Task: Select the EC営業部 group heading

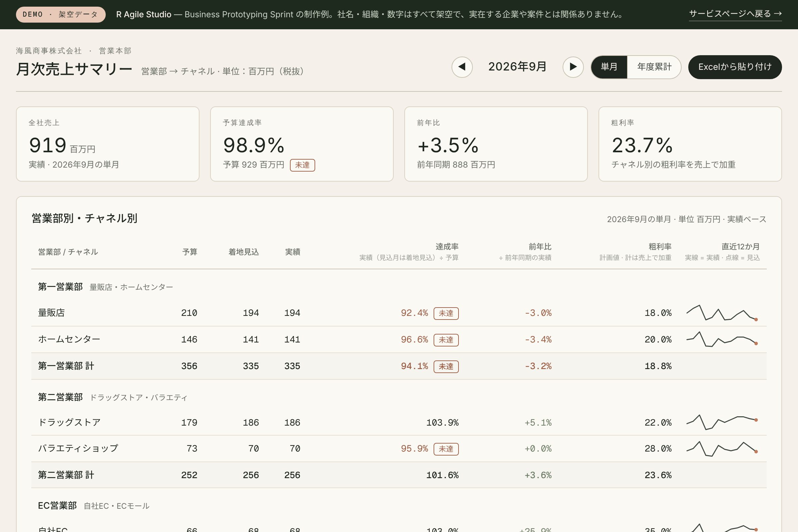Action: point(57,506)
